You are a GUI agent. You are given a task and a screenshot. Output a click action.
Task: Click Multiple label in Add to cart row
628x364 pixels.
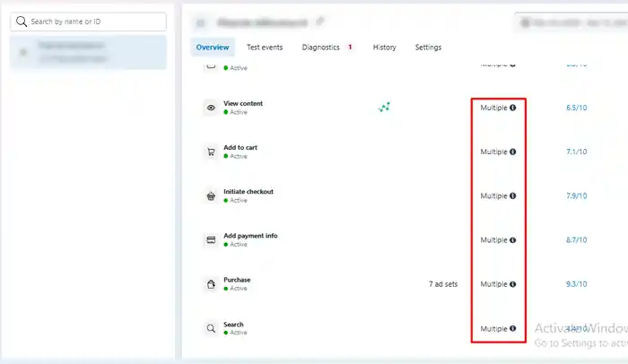click(493, 152)
